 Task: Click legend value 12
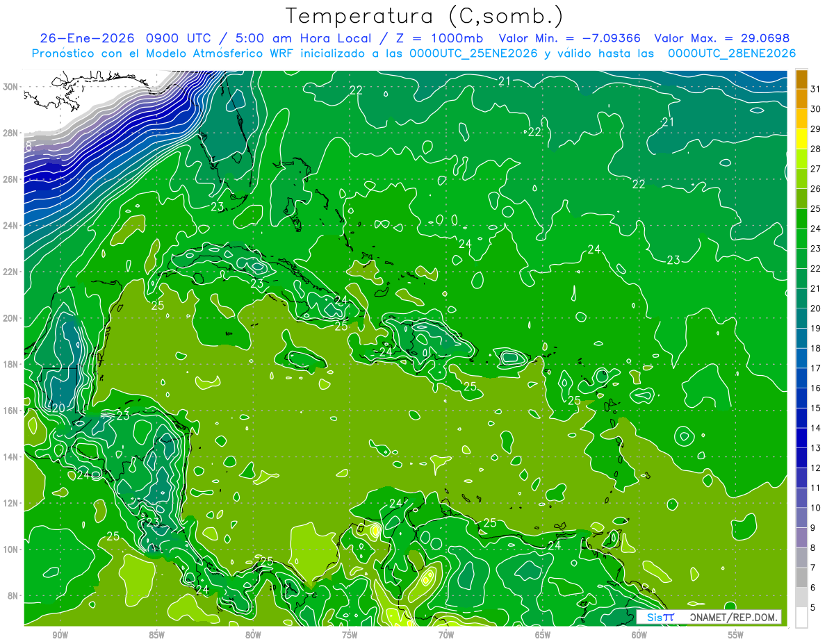(x=816, y=468)
